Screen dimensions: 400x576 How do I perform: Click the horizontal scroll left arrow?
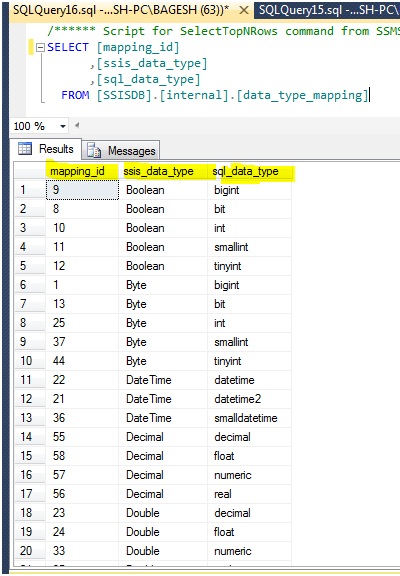pyautogui.click(x=77, y=125)
